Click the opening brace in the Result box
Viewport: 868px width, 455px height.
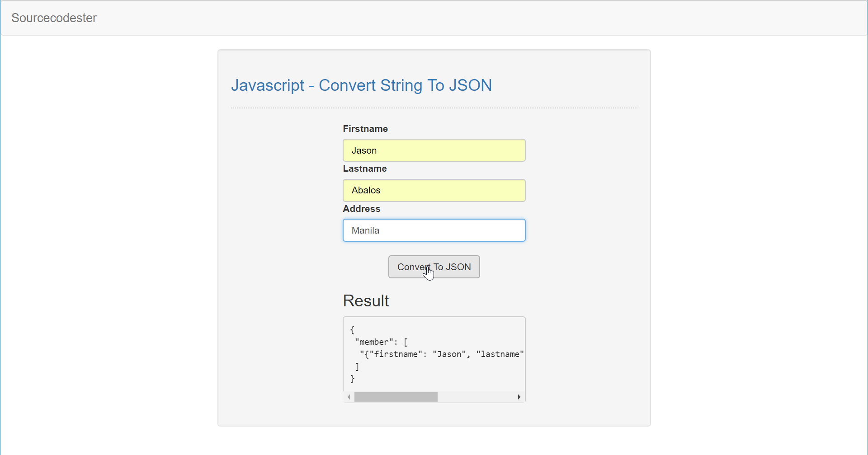pyautogui.click(x=352, y=330)
